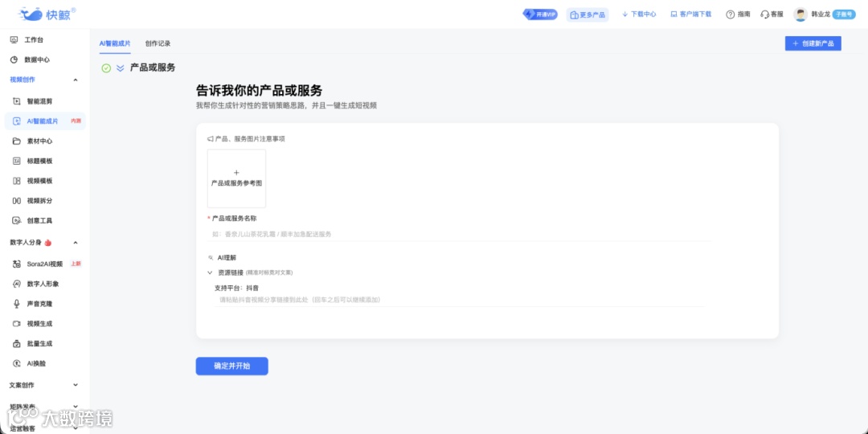
Task: Click the 韩业龙 username
Action: pyautogui.click(x=821, y=14)
